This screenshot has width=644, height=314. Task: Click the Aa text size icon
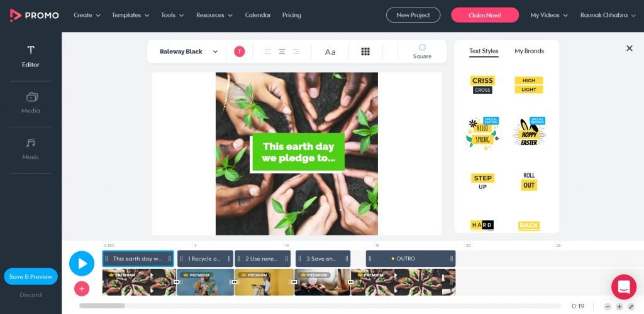[330, 52]
